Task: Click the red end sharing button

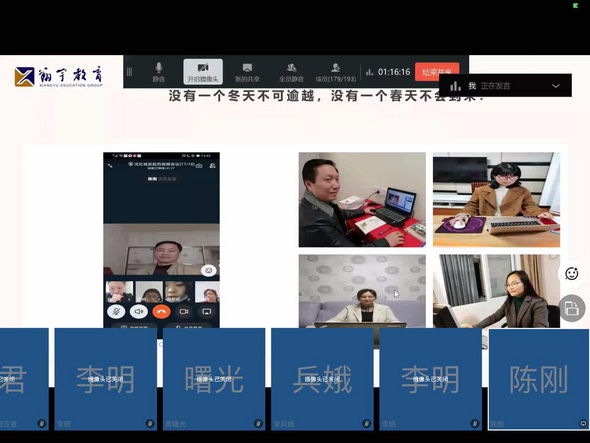Action: pyautogui.click(x=437, y=72)
